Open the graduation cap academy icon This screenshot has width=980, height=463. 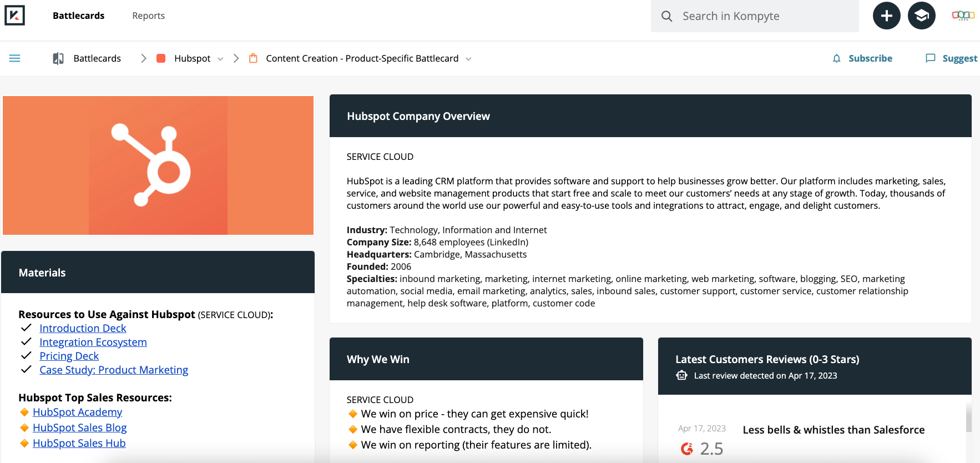[x=921, y=16]
